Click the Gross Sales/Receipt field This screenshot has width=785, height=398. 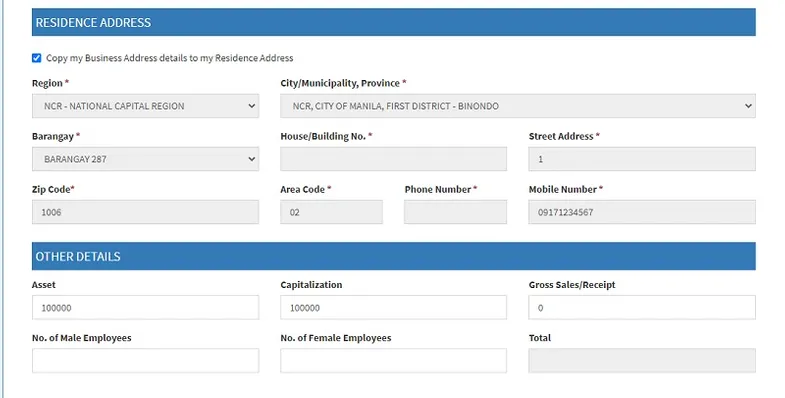click(x=642, y=307)
